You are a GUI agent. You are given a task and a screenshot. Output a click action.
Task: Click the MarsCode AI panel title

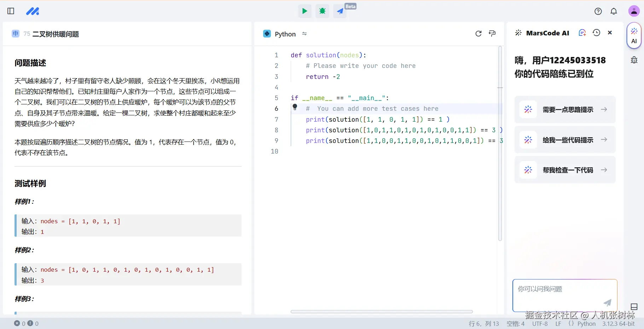tap(547, 33)
